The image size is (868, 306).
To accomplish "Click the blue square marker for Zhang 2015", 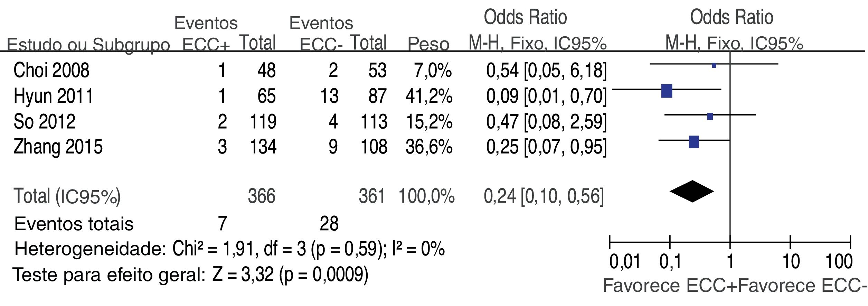I will coord(694,142).
